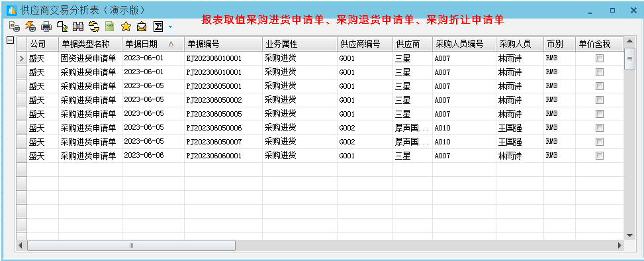Sort by 业务属性 column header
Image resolution: width=644 pixels, height=261 pixels.
300,44
